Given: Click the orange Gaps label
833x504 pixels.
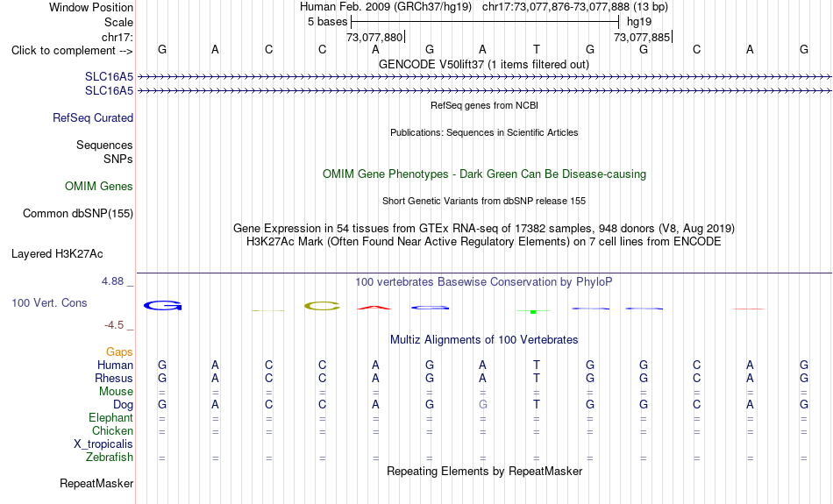Looking at the screenshot, I should pos(119,352).
